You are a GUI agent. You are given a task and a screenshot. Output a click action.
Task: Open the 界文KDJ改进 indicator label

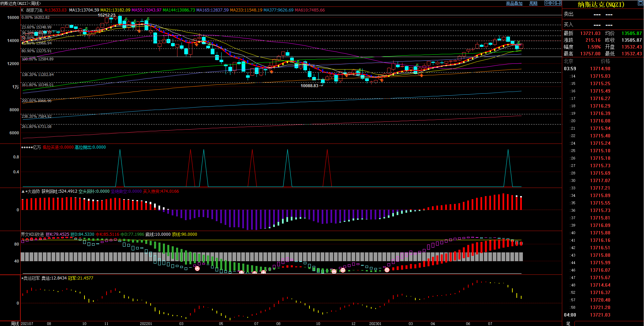pos(32,234)
